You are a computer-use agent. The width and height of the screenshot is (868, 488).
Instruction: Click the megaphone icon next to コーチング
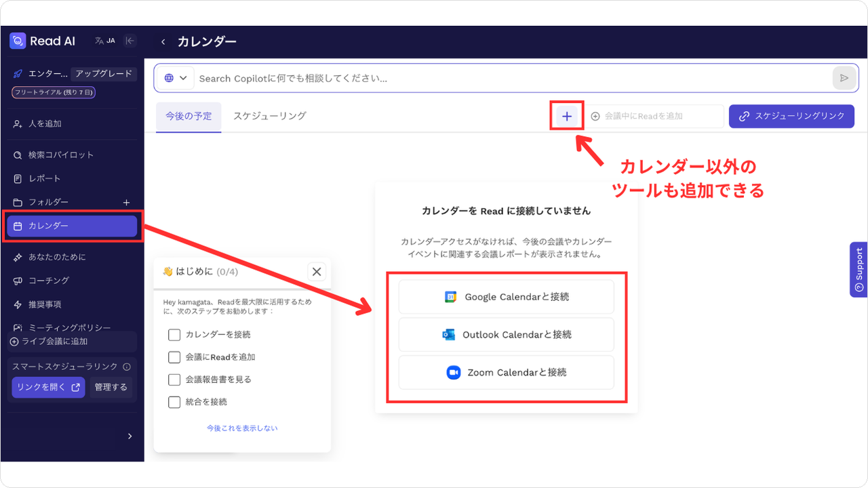(18, 281)
